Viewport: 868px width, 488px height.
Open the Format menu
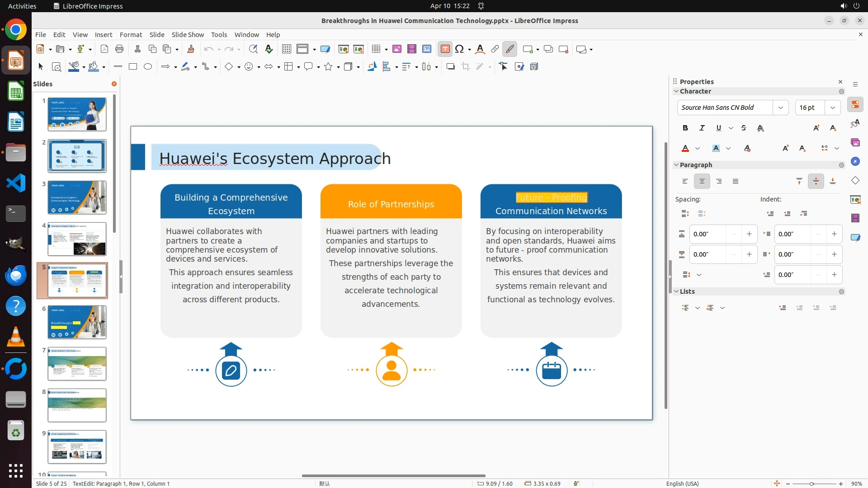[131, 35]
